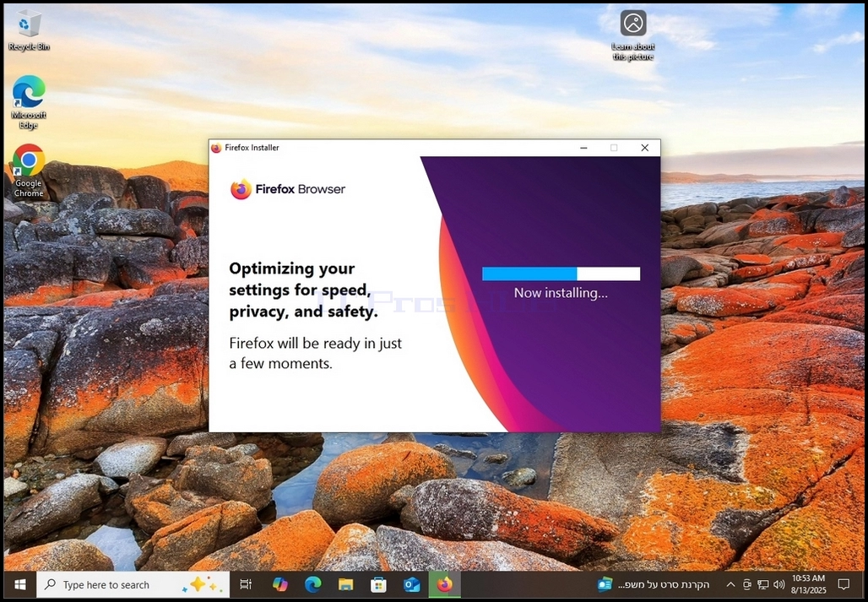Open the network status tray icon

pyautogui.click(x=762, y=584)
